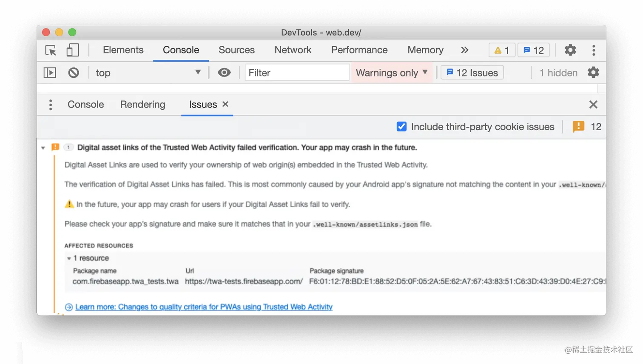This screenshot has width=643, height=364.
Task: Clear the console with the ban icon
Action: point(74,73)
